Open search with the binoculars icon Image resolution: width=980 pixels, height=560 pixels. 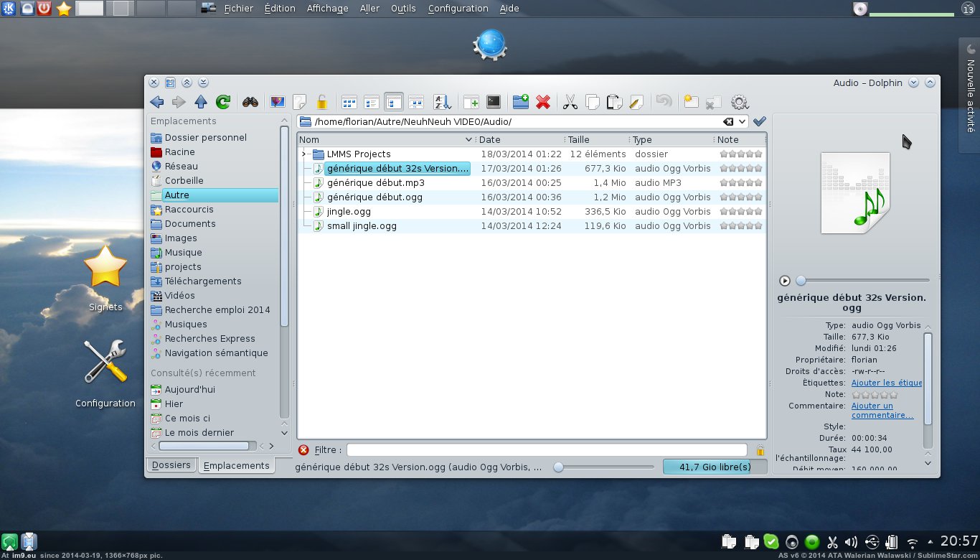(x=250, y=102)
